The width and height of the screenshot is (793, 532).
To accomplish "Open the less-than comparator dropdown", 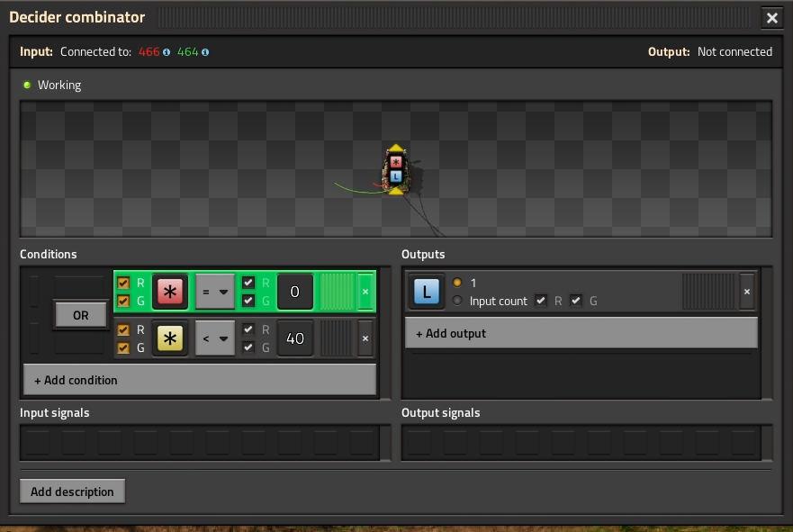I will coord(215,338).
